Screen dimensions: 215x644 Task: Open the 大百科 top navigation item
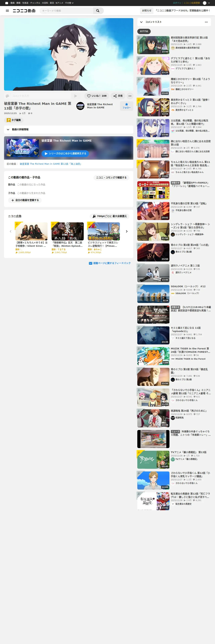tap(45, 3)
